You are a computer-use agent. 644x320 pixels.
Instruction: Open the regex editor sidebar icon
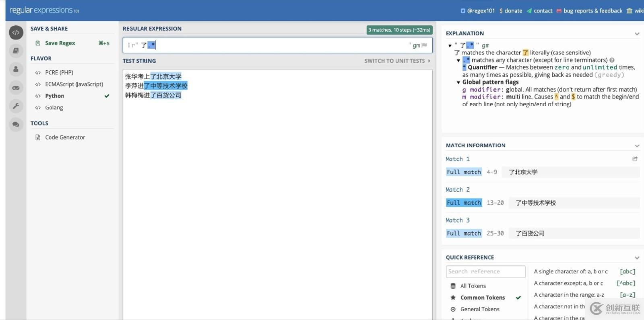click(16, 33)
